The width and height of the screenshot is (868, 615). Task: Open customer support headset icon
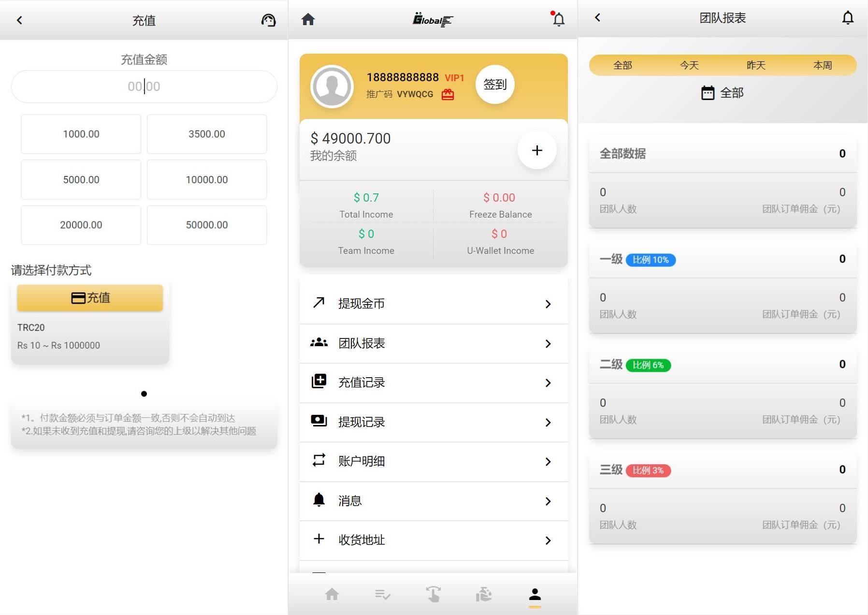click(268, 20)
